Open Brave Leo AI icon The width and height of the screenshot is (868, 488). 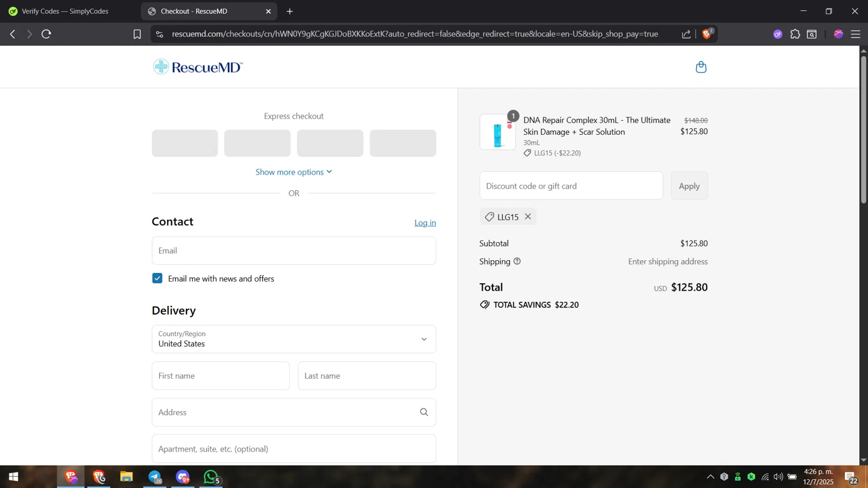pyautogui.click(x=838, y=34)
